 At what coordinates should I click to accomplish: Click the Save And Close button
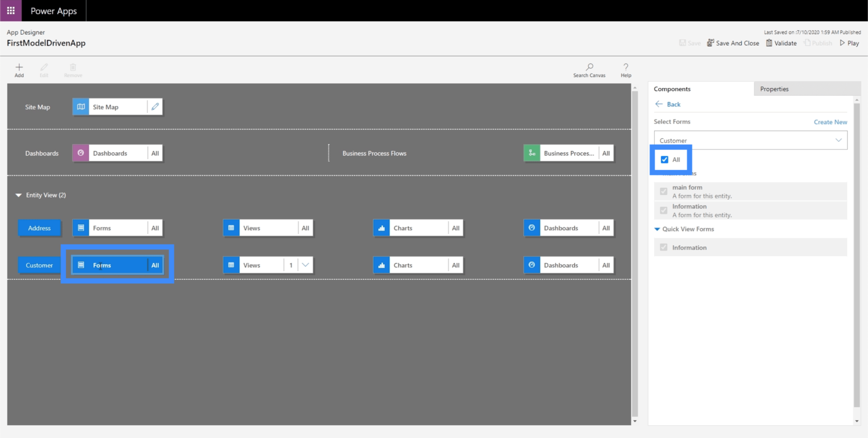tap(733, 43)
